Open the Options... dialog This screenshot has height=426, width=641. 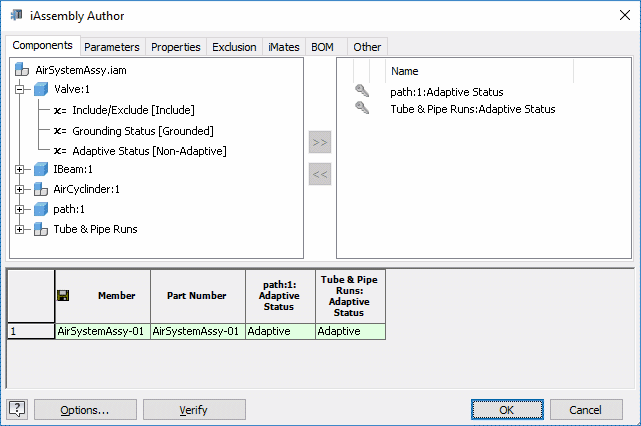(x=85, y=410)
